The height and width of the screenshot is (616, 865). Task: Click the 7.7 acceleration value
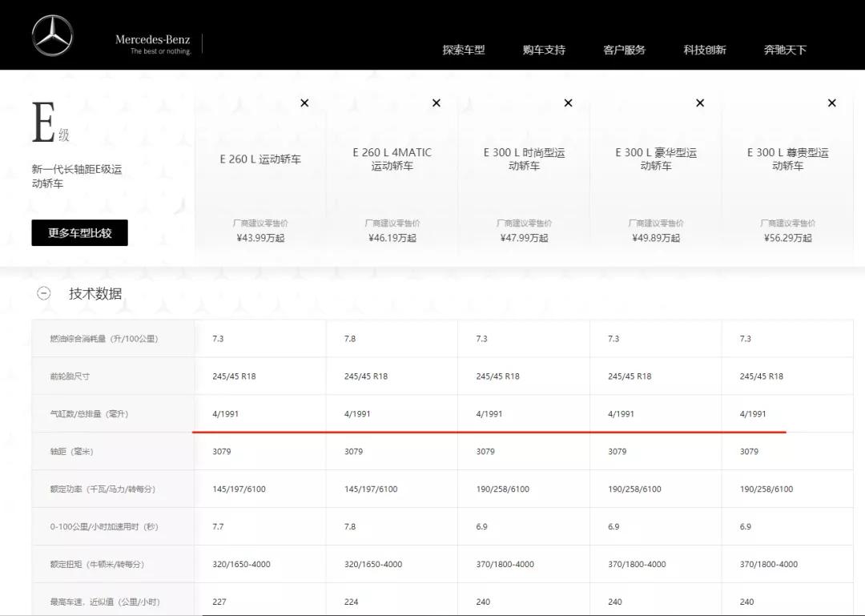218,526
